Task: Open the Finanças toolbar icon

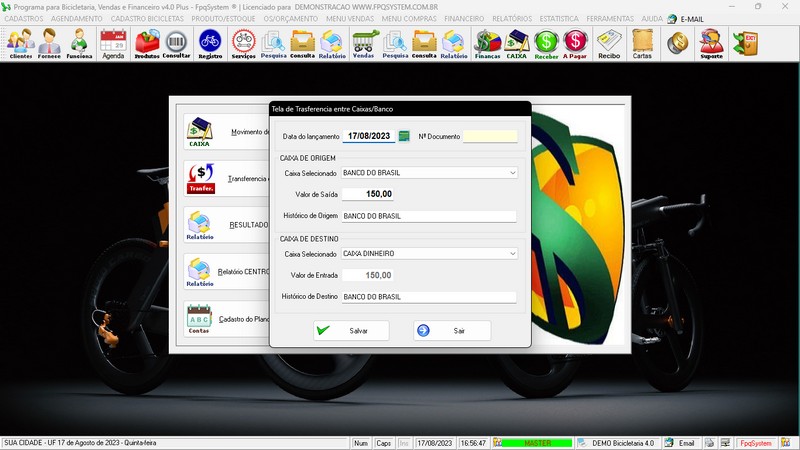Action: [x=487, y=43]
